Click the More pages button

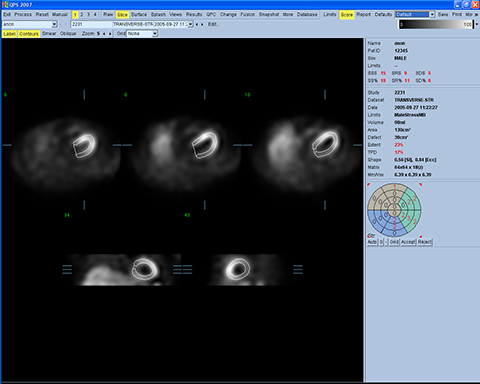(288, 14)
